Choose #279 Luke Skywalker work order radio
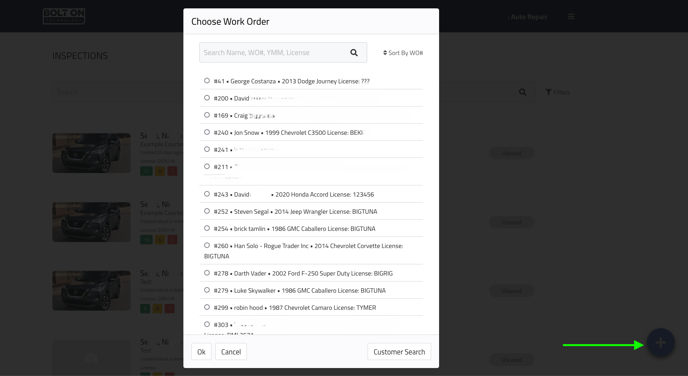The image size is (688, 376). pos(207,290)
